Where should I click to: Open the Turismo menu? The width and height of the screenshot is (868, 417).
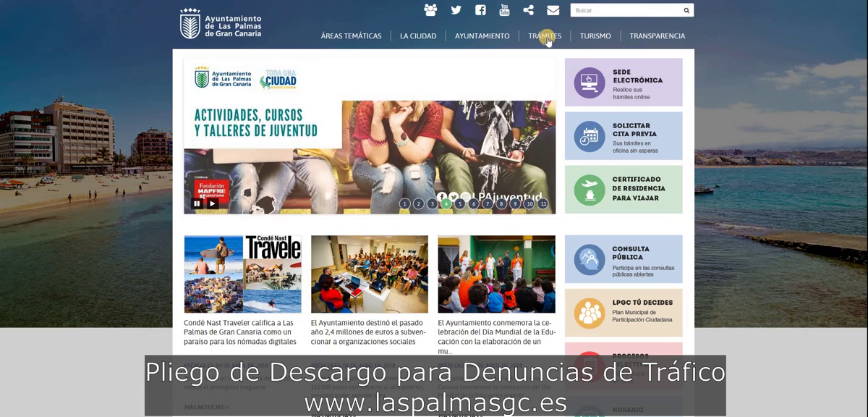595,36
